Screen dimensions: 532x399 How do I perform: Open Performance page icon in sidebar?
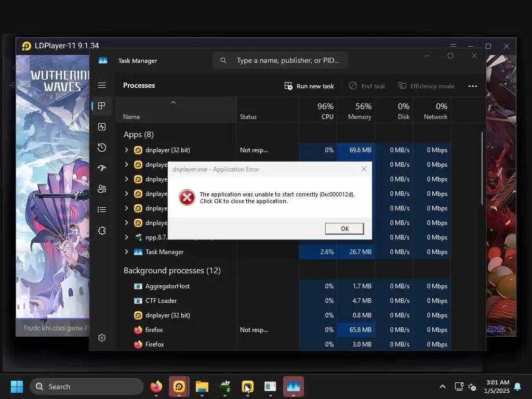(x=102, y=127)
